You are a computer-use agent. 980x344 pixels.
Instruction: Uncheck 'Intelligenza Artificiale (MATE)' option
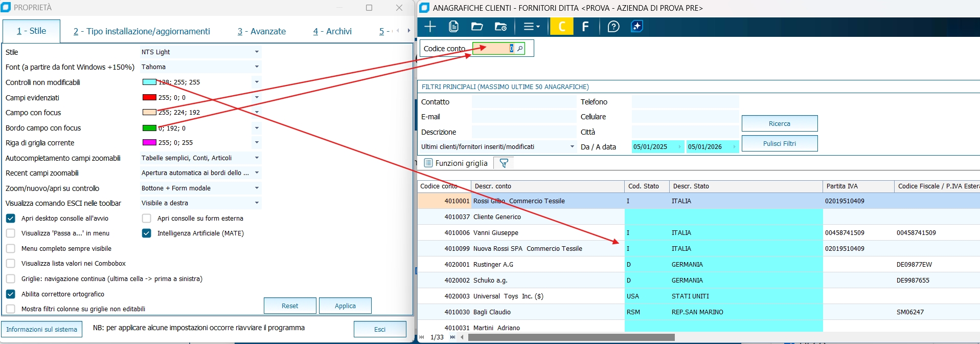point(147,233)
